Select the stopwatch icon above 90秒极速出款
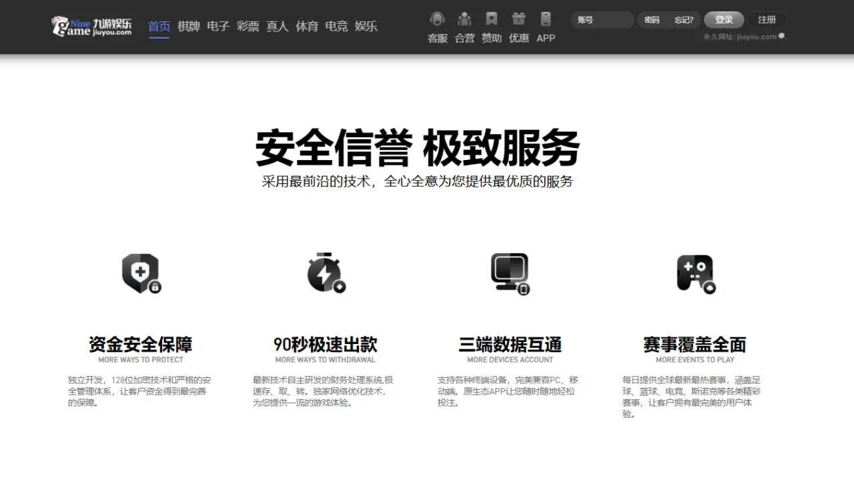This screenshot has width=854, height=504. (326, 273)
